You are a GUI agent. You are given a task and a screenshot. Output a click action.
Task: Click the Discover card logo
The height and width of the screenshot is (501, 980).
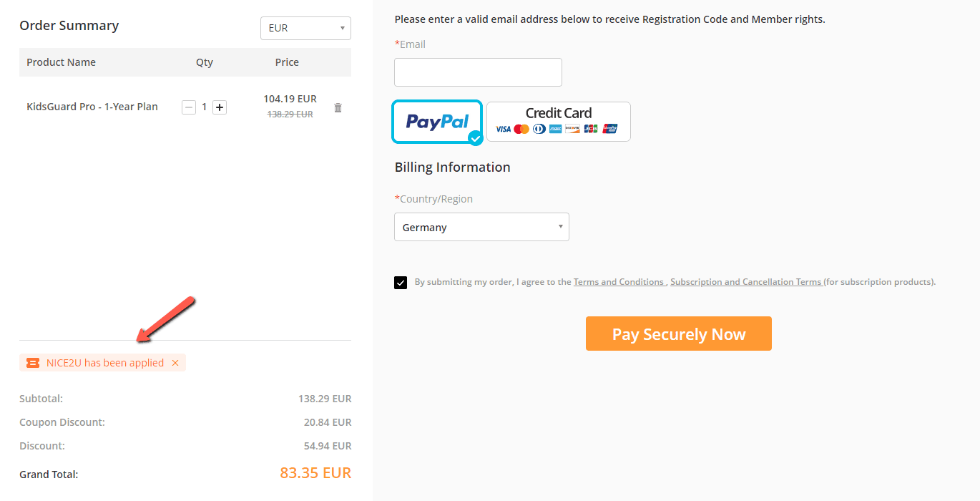pos(572,129)
